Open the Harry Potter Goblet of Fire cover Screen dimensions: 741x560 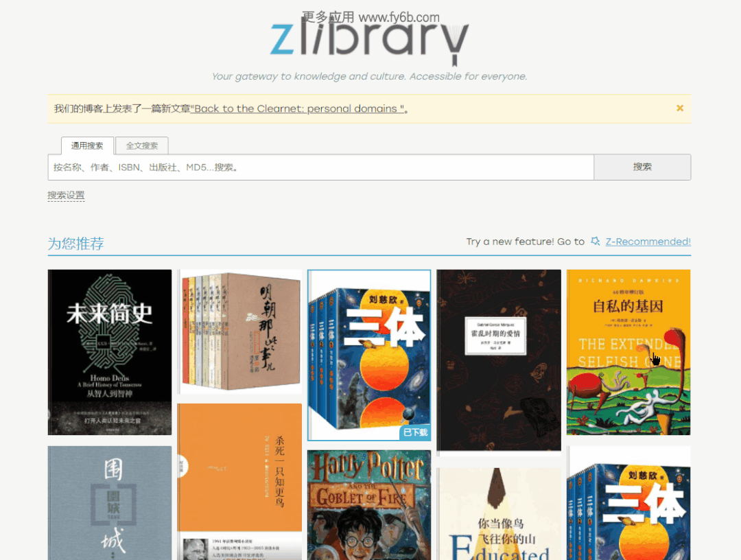pyautogui.click(x=369, y=504)
